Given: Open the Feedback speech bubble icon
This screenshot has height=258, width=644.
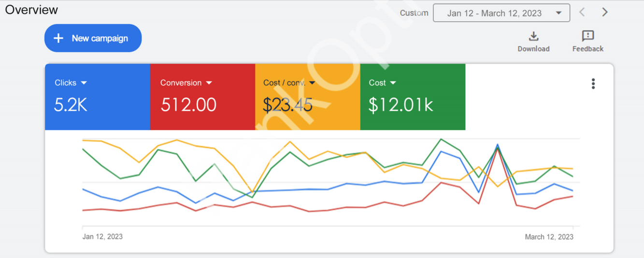Looking at the screenshot, I should [x=588, y=36].
